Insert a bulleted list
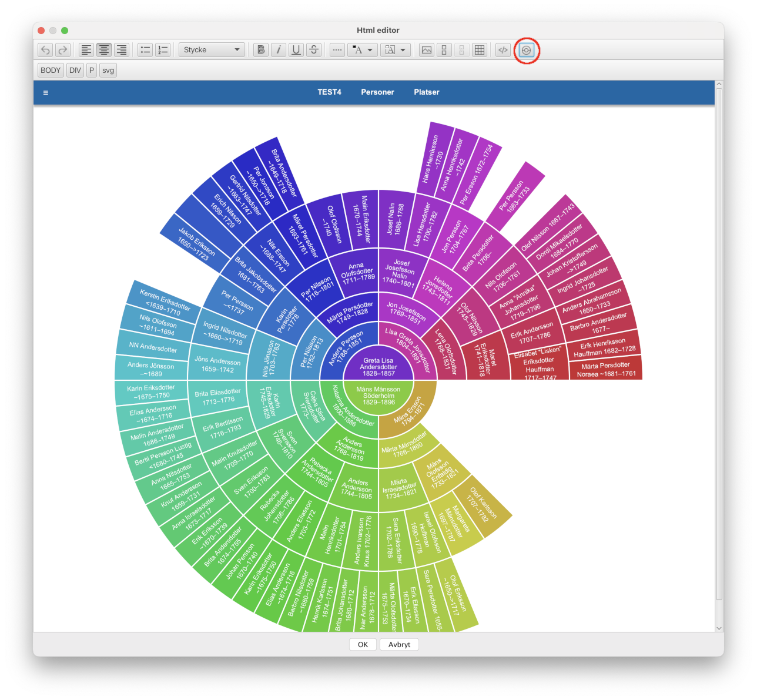 (x=145, y=50)
